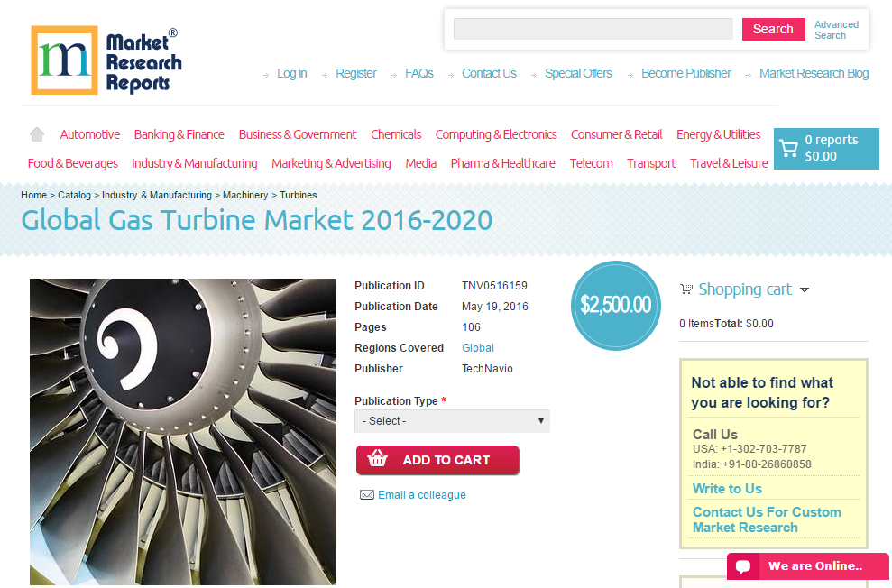892x588 pixels.
Task: Click inside the search text field
Action: (593, 29)
